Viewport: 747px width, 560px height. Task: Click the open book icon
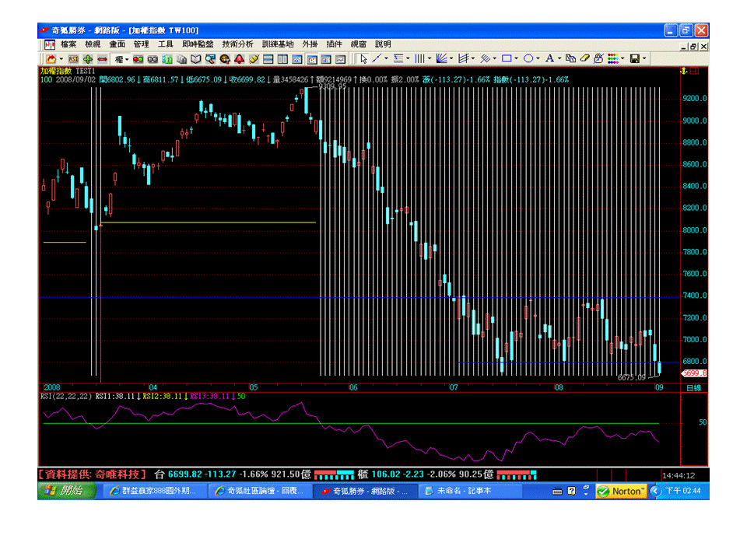pos(196,59)
